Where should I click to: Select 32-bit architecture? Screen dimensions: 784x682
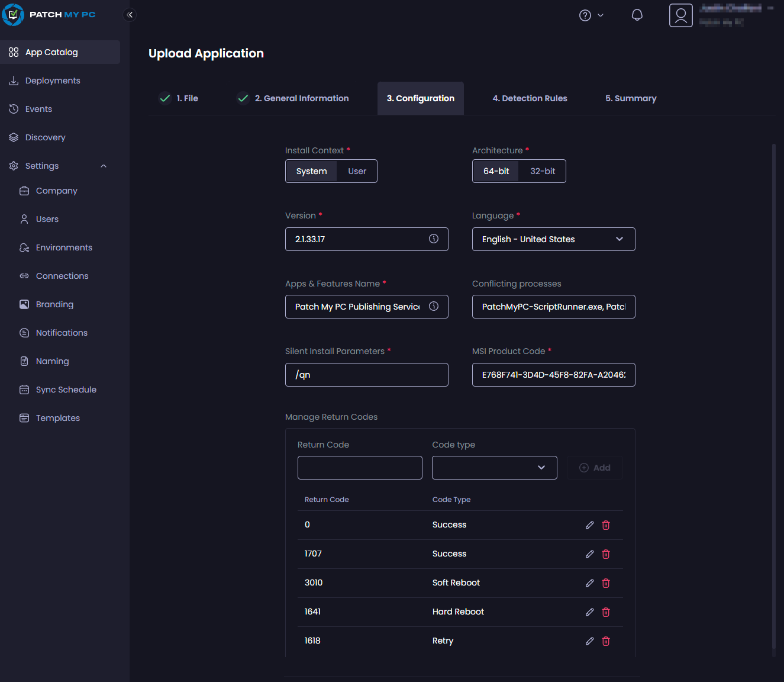[542, 170]
